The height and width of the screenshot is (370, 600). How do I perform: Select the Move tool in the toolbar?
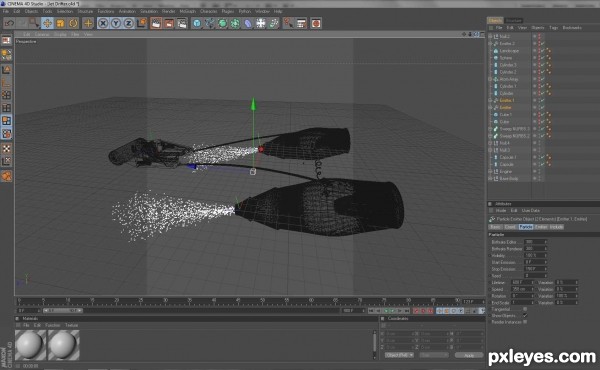47,23
